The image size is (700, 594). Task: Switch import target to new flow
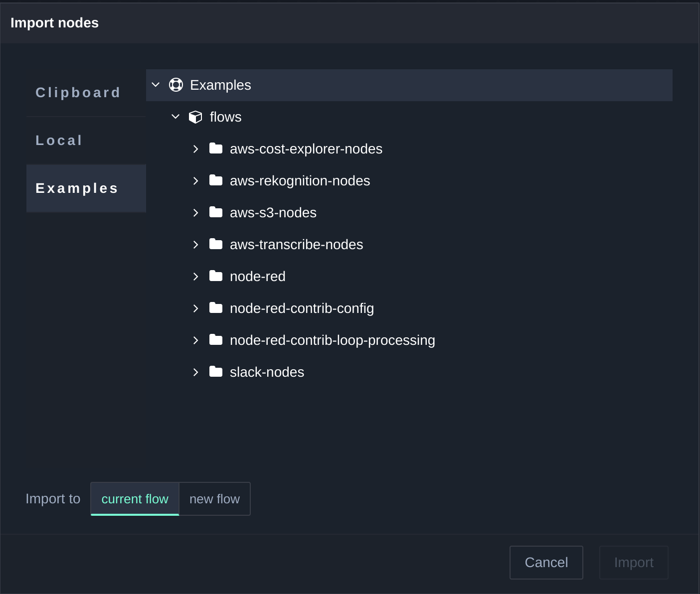[x=214, y=499]
